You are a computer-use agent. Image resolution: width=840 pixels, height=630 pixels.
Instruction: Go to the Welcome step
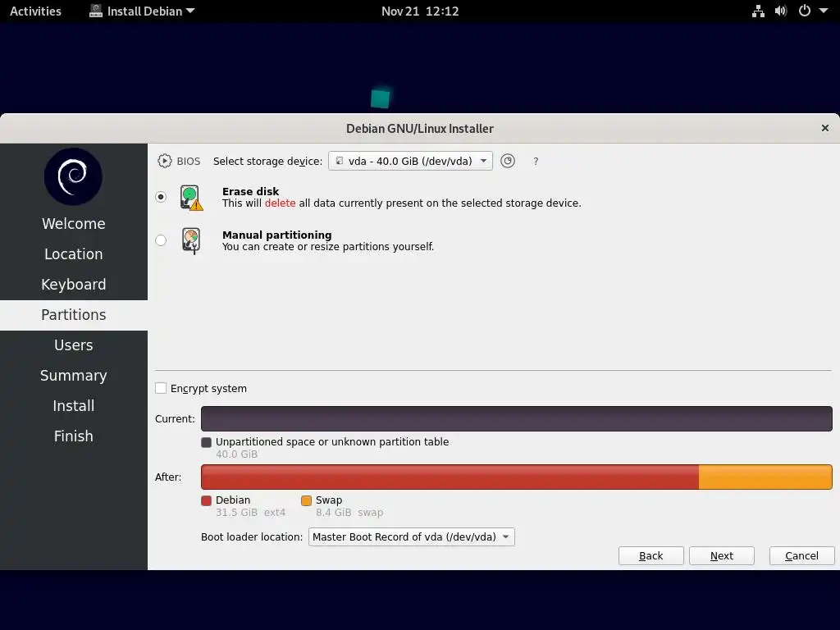tap(73, 223)
